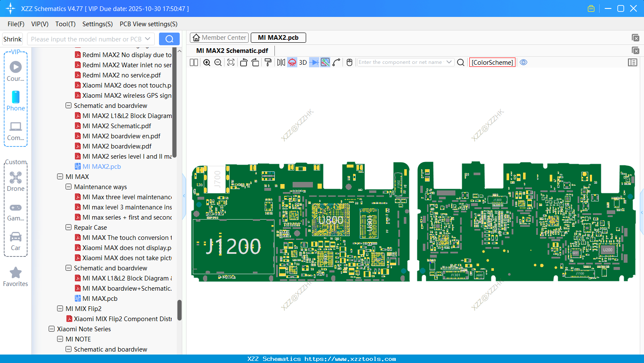Click the zoom out magnifier icon
Screen dimensions: 644x363
click(218, 63)
